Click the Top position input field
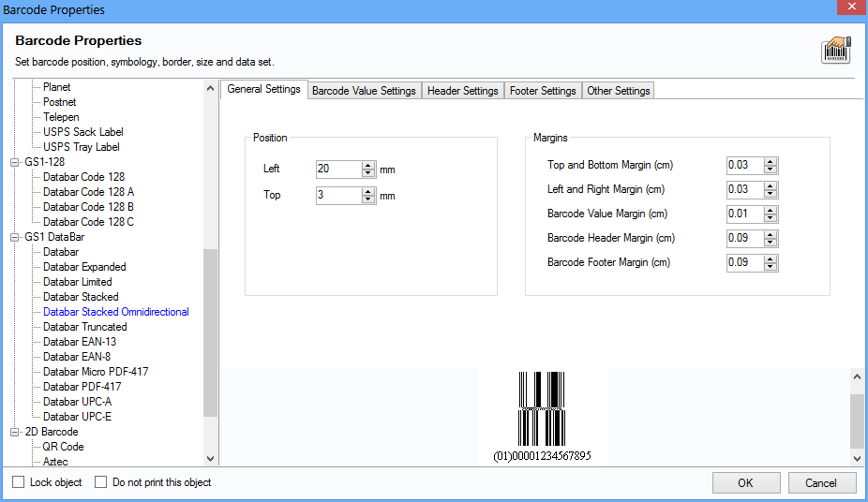The image size is (868, 502). click(x=338, y=195)
